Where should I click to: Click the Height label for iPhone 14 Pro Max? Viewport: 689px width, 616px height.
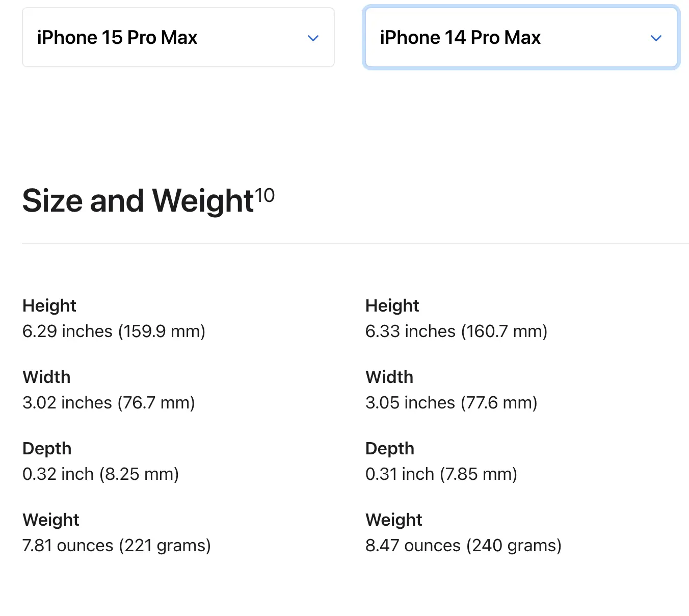point(391,305)
